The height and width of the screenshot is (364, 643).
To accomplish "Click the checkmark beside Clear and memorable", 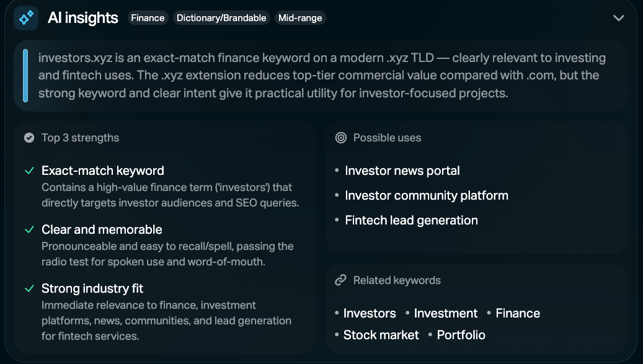I will coord(29,229).
